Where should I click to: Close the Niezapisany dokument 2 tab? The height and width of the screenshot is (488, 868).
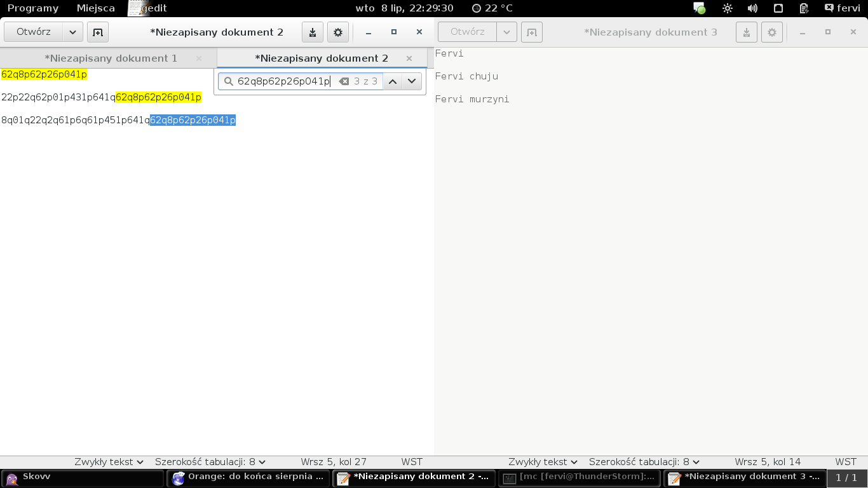point(409,58)
